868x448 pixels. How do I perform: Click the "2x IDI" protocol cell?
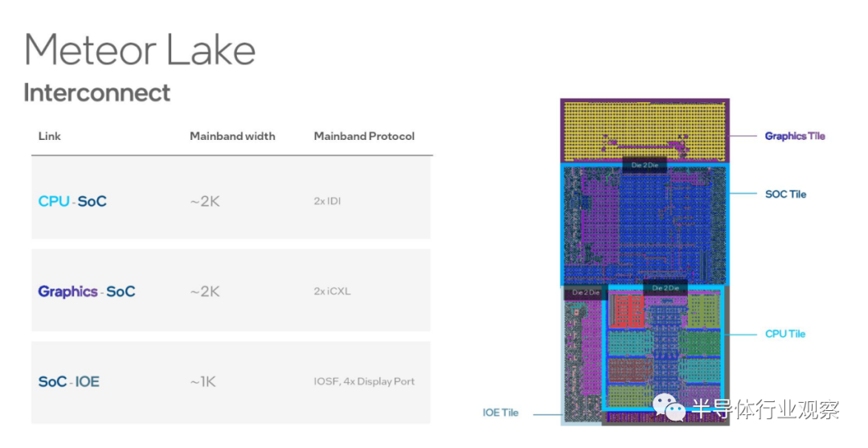[327, 201]
